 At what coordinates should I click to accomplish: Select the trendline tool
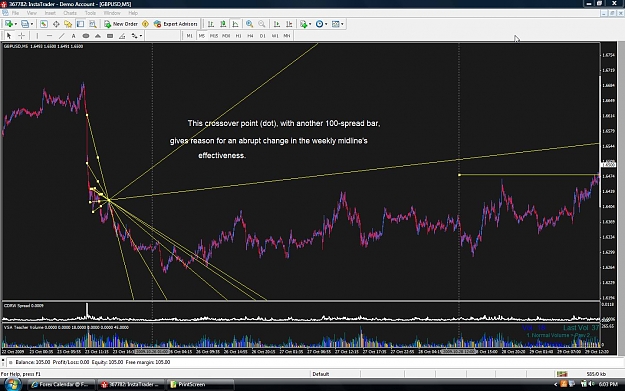click(61, 36)
